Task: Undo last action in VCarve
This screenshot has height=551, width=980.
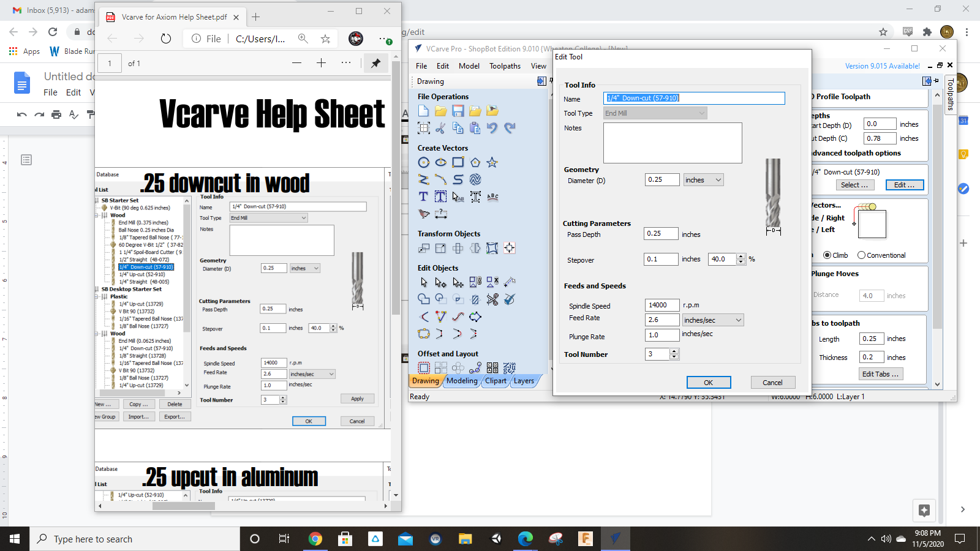Action: (492, 128)
